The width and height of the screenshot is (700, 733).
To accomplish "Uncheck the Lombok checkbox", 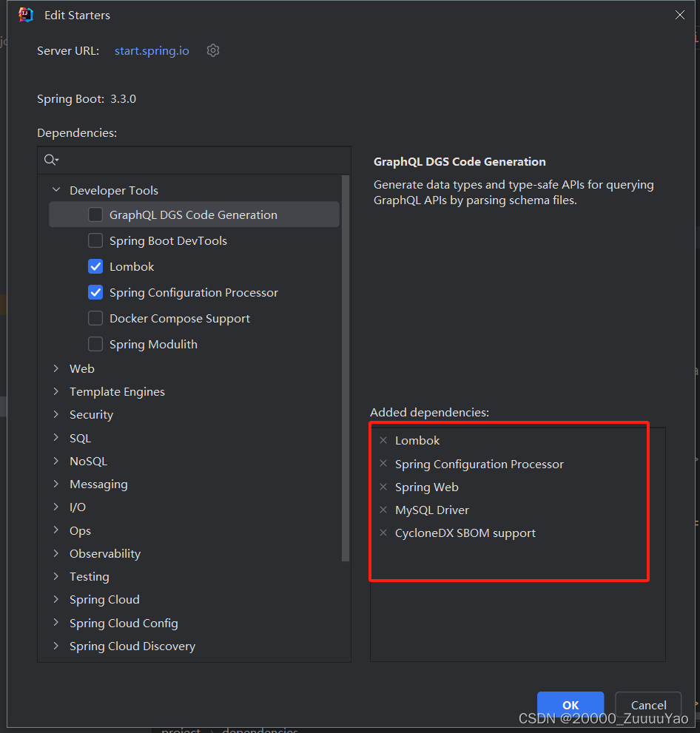I will click(x=95, y=266).
